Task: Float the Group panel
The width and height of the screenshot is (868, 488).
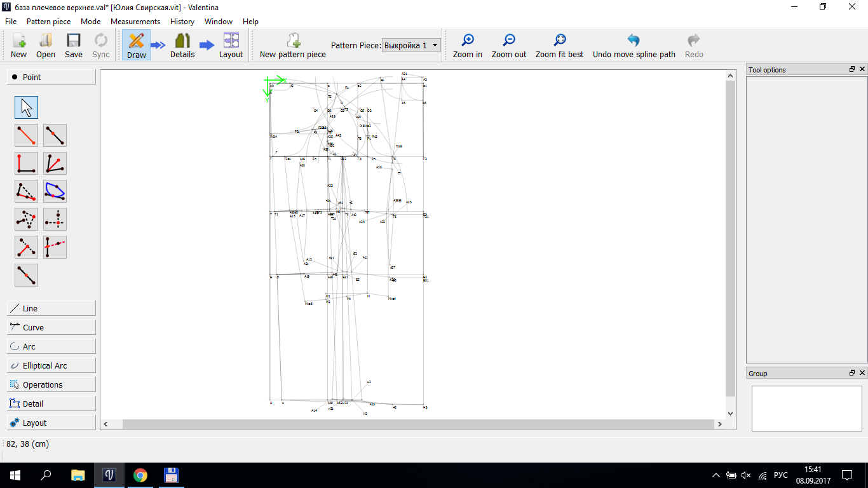Action: click(852, 373)
